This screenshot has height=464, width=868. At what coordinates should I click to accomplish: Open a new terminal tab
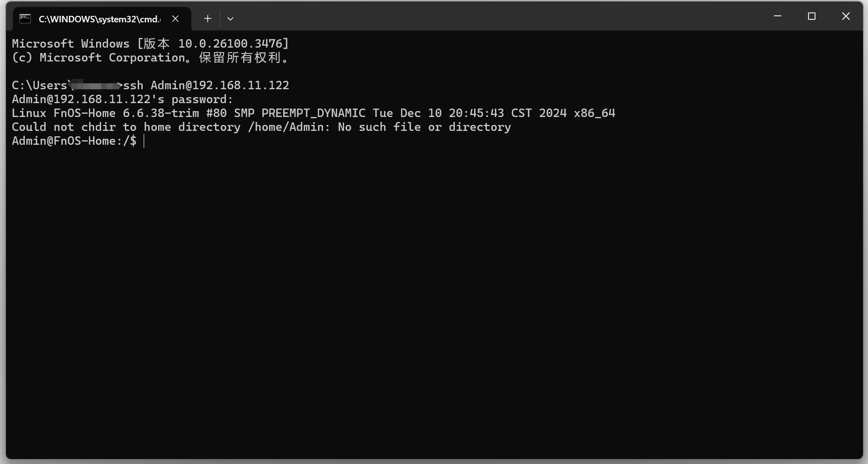208,19
